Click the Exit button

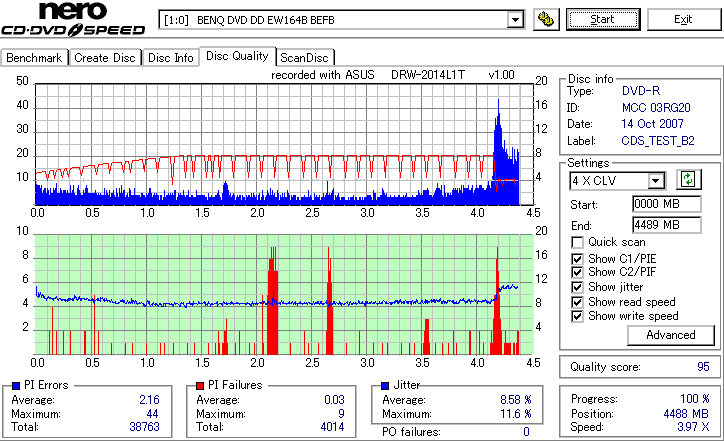pyautogui.click(x=683, y=19)
